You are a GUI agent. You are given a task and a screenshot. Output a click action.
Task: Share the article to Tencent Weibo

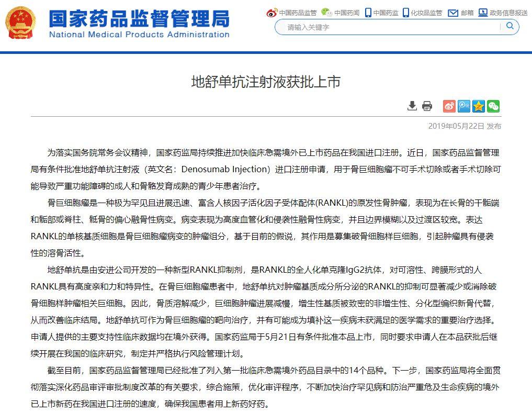point(464,106)
